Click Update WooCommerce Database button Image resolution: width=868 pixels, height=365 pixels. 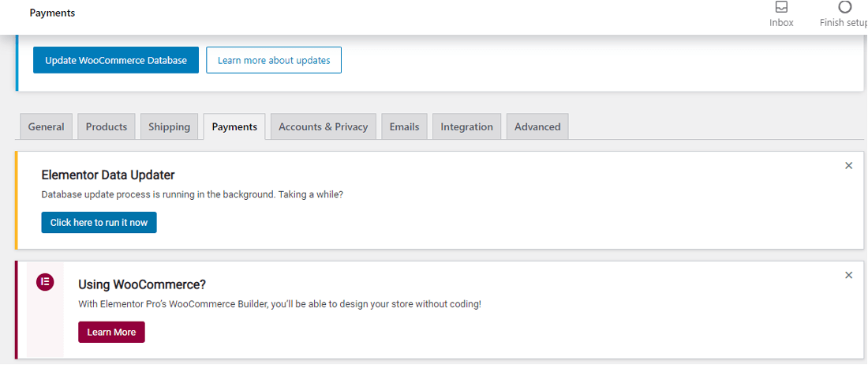pyautogui.click(x=116, y=60)
